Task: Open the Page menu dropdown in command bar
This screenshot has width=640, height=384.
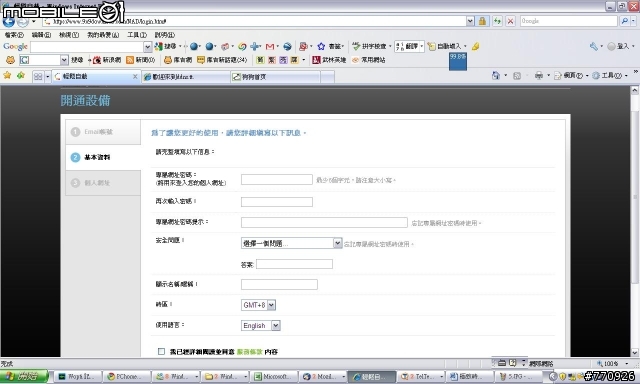Action: 571,75
